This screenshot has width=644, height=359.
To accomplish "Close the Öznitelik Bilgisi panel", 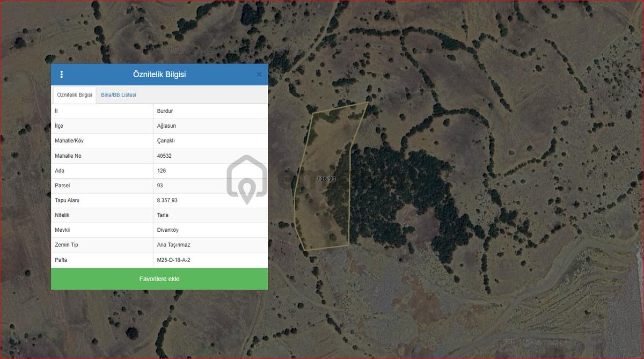I will [259, 75].
